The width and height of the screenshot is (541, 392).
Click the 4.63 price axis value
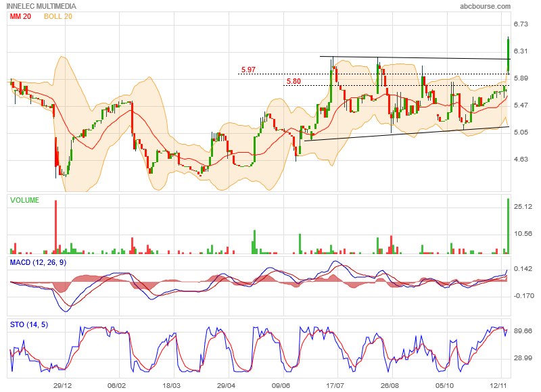521,160
